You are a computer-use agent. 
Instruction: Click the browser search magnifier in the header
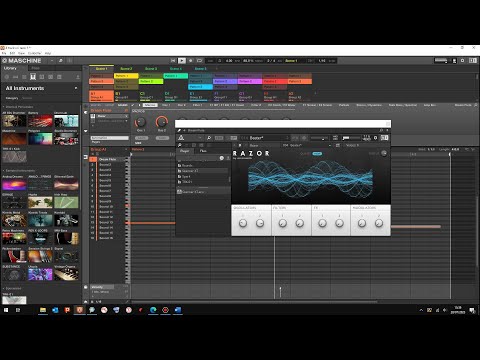point(61,60)
